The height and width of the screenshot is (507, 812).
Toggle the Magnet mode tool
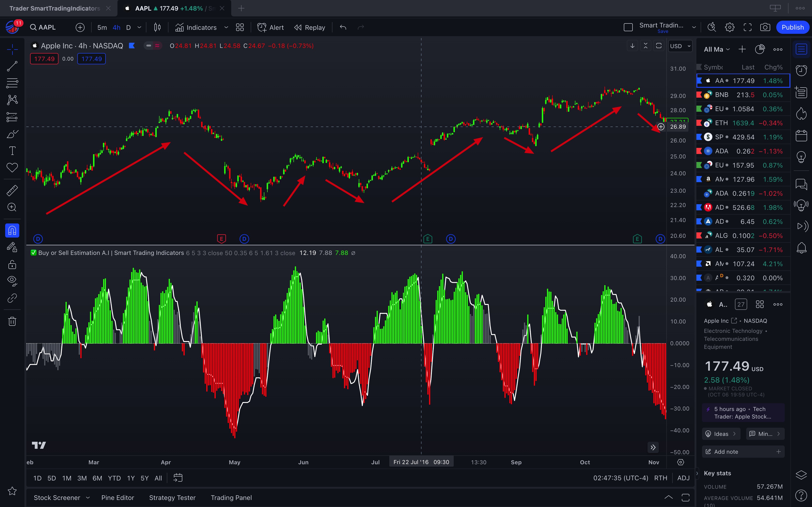(12, 230)
